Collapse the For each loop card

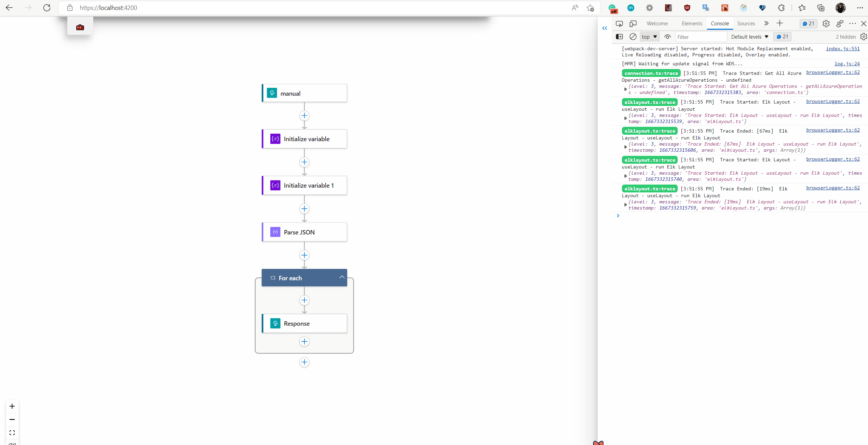[x=342, y=277]
